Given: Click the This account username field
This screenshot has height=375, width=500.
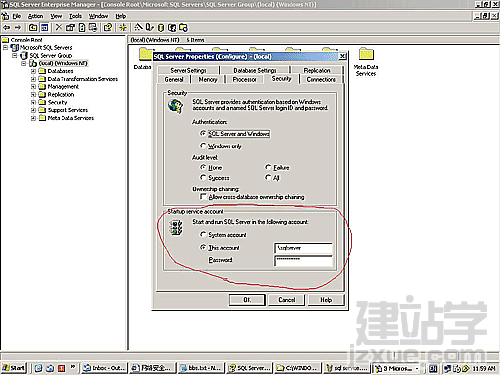Looking at the screenshot, I should pos(303,248).
